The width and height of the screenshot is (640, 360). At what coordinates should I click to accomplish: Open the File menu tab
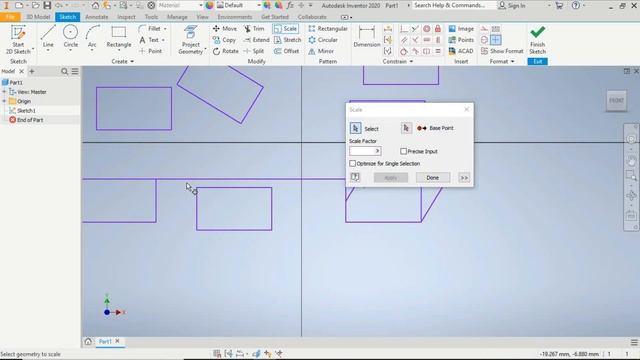click(x=11, y=17)
